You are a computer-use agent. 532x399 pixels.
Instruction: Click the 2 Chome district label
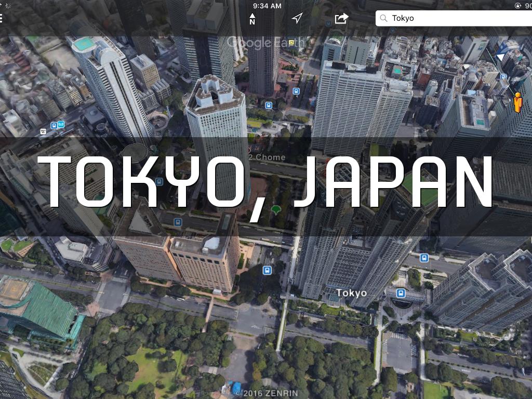point(267,157)
